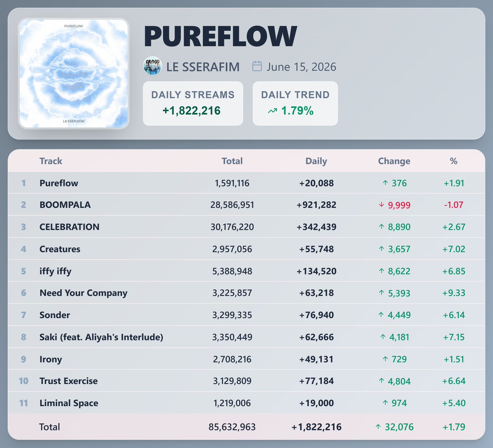This screenshot has width=493, height=448.
Task: Click the 32,076 total change value
Action: click(x=399, y=427)
